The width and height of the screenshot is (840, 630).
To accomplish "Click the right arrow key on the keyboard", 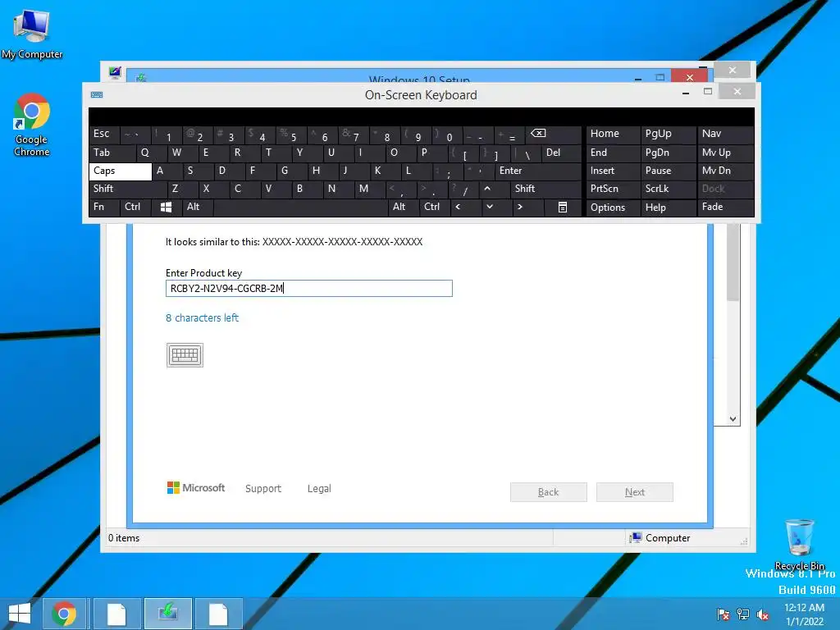I will (x=519, y=207).
